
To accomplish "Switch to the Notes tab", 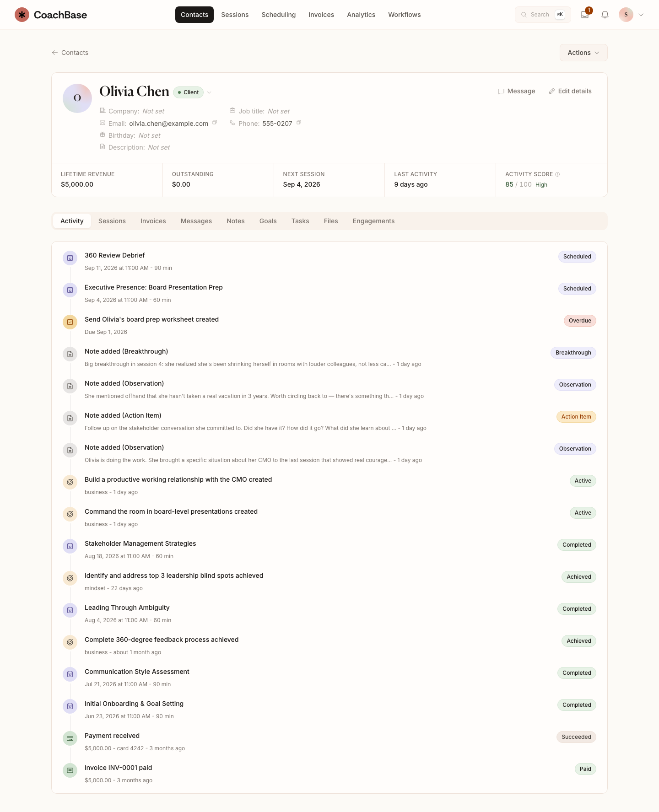I will click(x=236, y=221).
